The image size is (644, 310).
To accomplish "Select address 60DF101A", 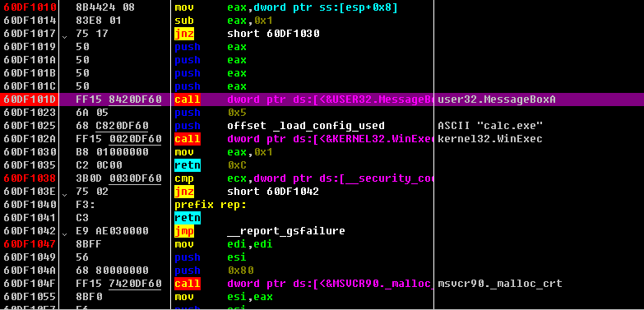I will pos(30,60).
